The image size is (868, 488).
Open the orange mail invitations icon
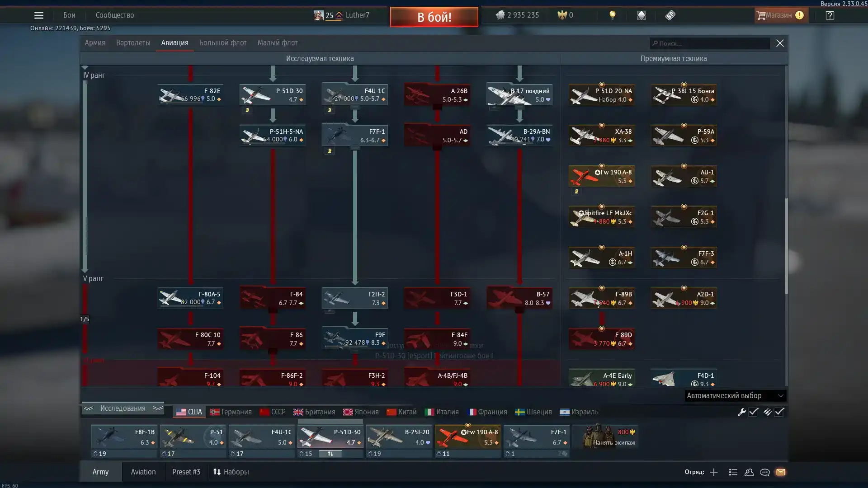coord(781,472)
